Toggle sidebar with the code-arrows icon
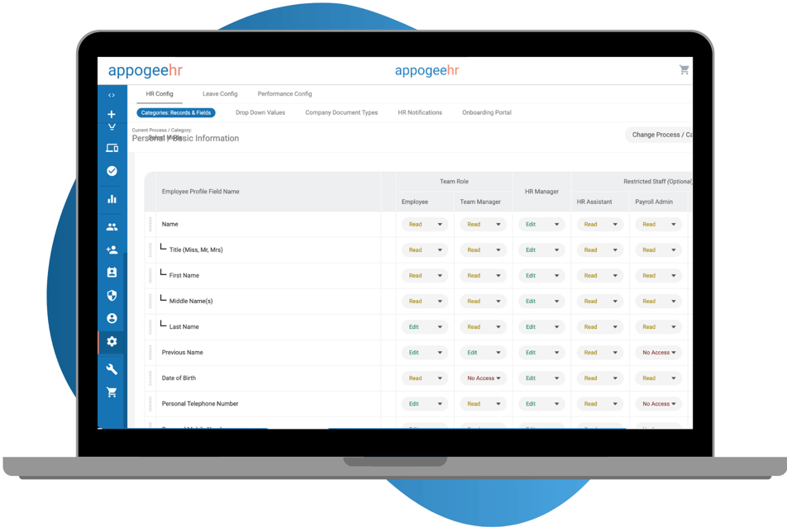Image resolution: width=787 pixels, height=532 pixels. 112,95
